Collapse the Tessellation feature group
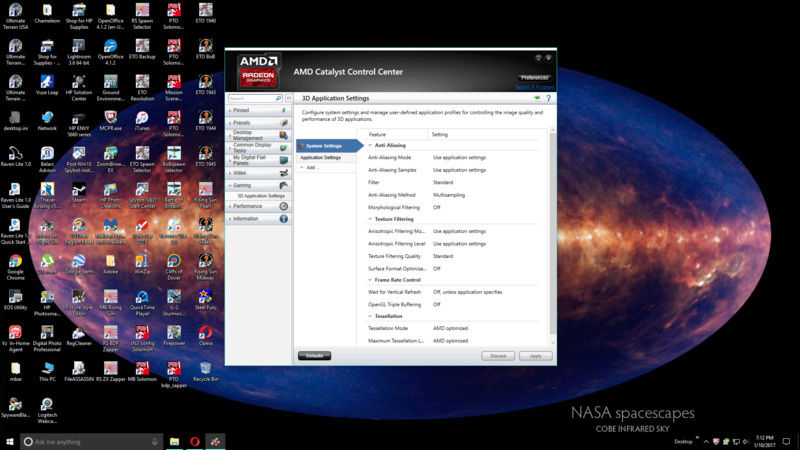Screen dimensions: 800x450 click(370, 316)
